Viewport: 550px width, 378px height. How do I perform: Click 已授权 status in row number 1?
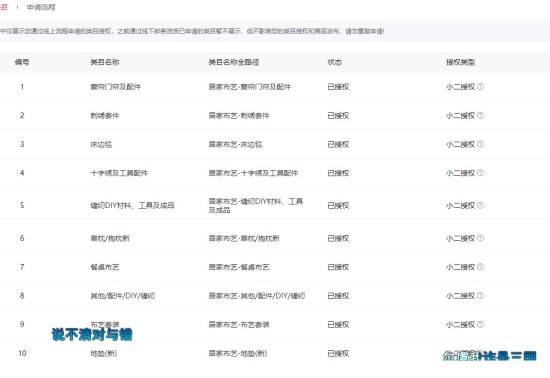click(338, 87)
